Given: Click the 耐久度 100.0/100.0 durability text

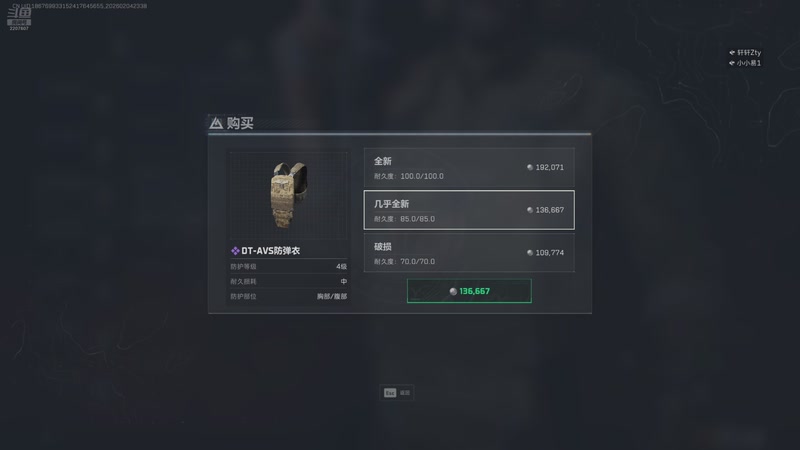Looking at the screenshot, I should pyautogui.click(x=409, y=176).
